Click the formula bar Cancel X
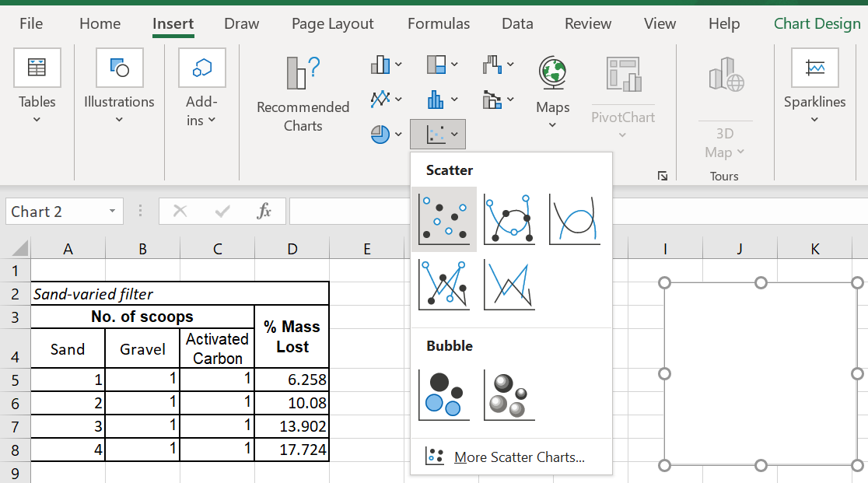Image resolution: width=868 pixels, height=483 pixels. coord(180,211)
